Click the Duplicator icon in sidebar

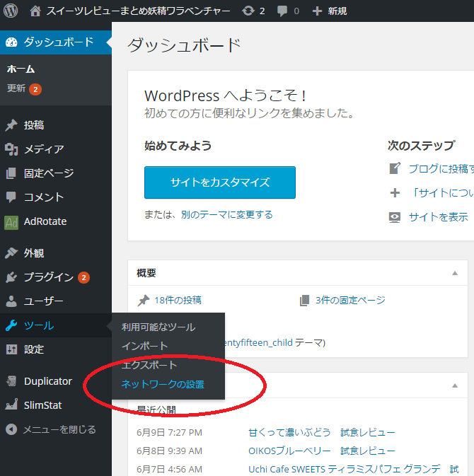coord(11,381)
